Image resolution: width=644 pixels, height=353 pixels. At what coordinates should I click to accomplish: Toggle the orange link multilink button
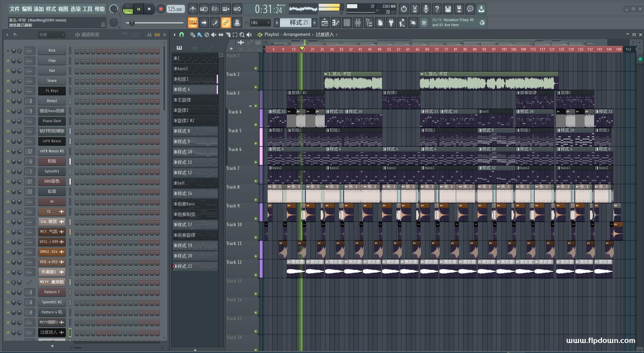pyautogui.click(x=226, y=23)
